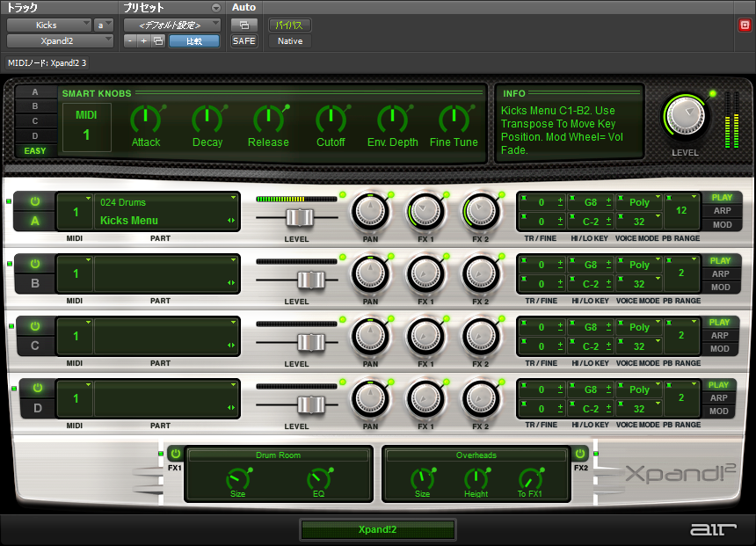Viewport: 756px width, 546px height.
Task: Open the Xpand!2 plug-in selector dropdown
Action: (61, 41)
